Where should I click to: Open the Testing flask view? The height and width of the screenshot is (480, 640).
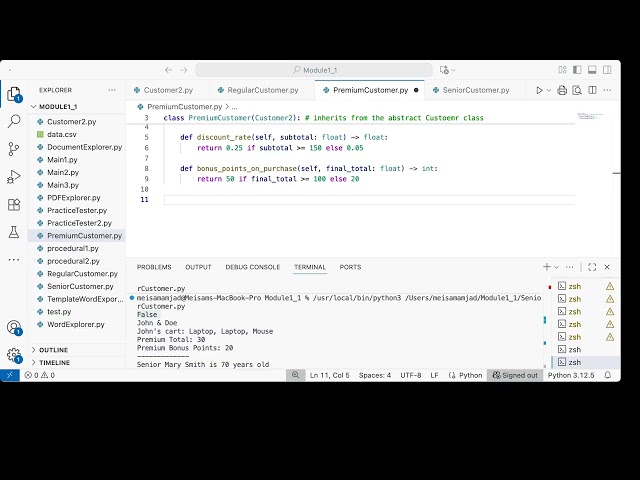click(x=14, y=232)
